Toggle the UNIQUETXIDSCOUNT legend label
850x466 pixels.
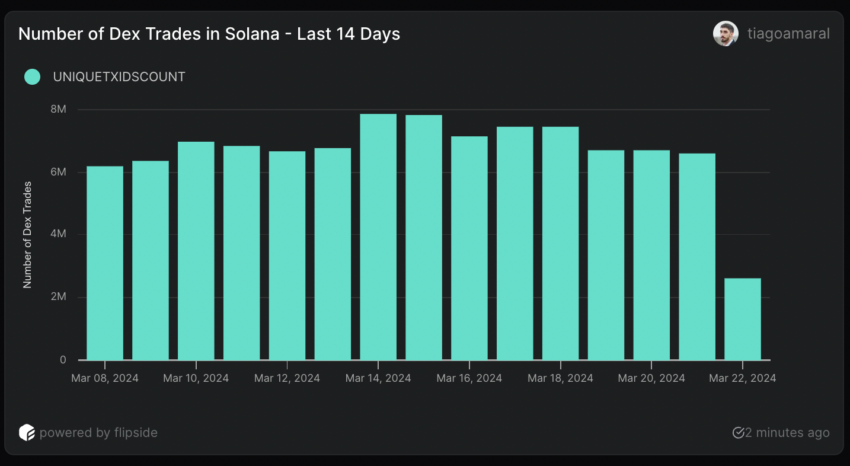(x=118, y=77)
